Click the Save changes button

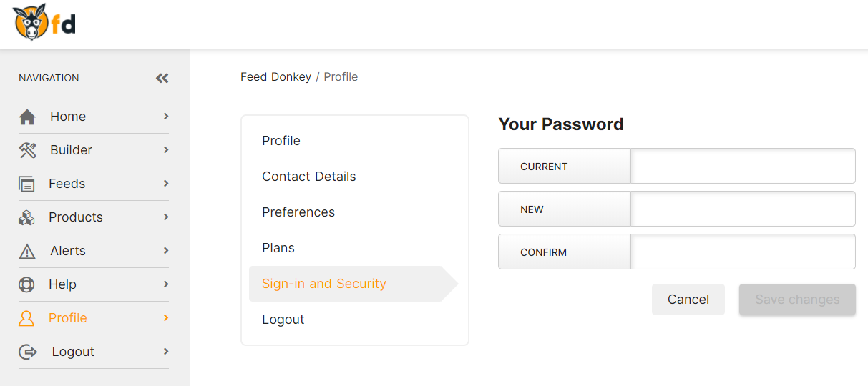797,300
